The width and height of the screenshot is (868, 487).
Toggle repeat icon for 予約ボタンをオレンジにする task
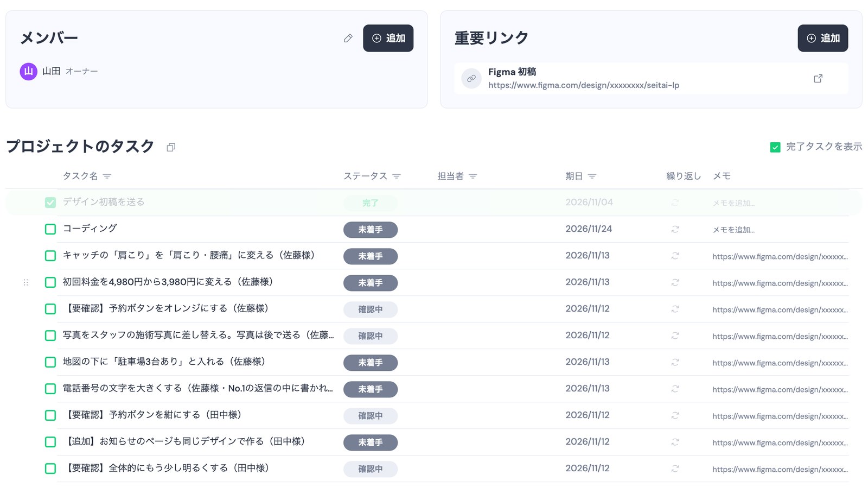point(675,309)
